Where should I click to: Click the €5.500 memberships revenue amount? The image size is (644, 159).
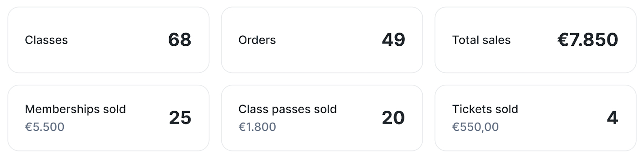(x=45, y=127)
